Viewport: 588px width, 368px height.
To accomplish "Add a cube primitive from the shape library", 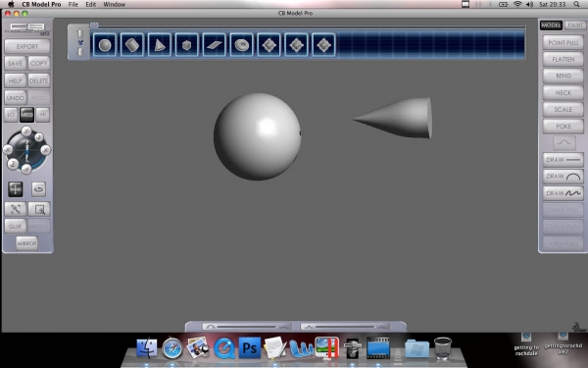I will tap(187, 45).
